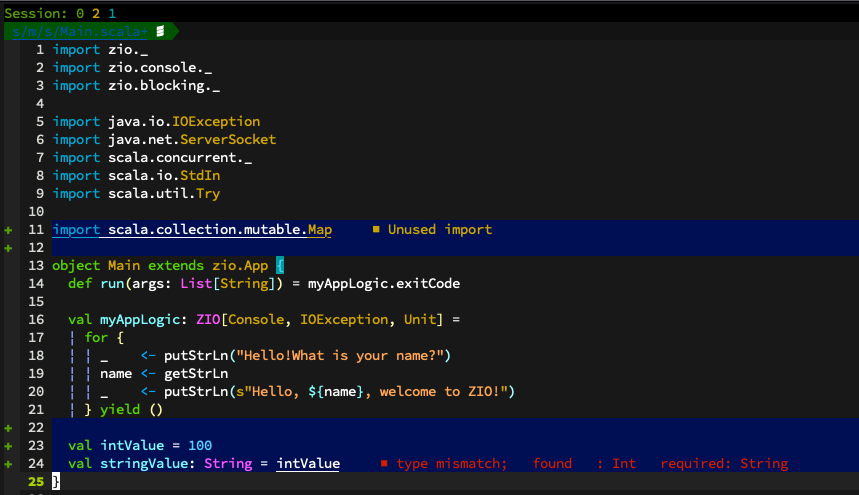Click the underlined 'intValue' on line 24
Image resolution: width=859 pixels, height=495 pixels.
(308, 463)
